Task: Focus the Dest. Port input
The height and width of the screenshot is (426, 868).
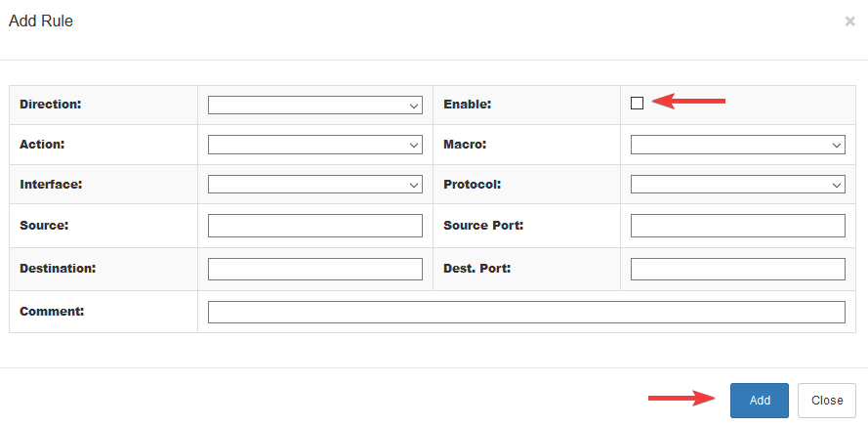Action: 738,269
